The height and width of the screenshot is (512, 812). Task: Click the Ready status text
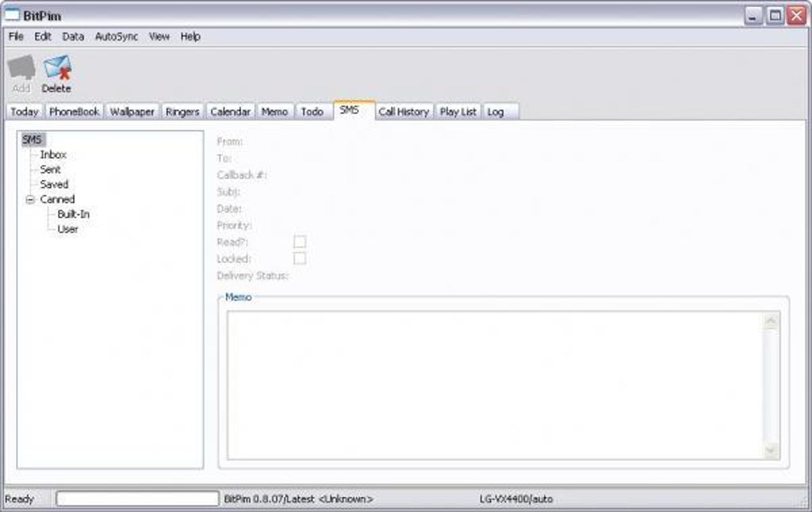(19, 499)
